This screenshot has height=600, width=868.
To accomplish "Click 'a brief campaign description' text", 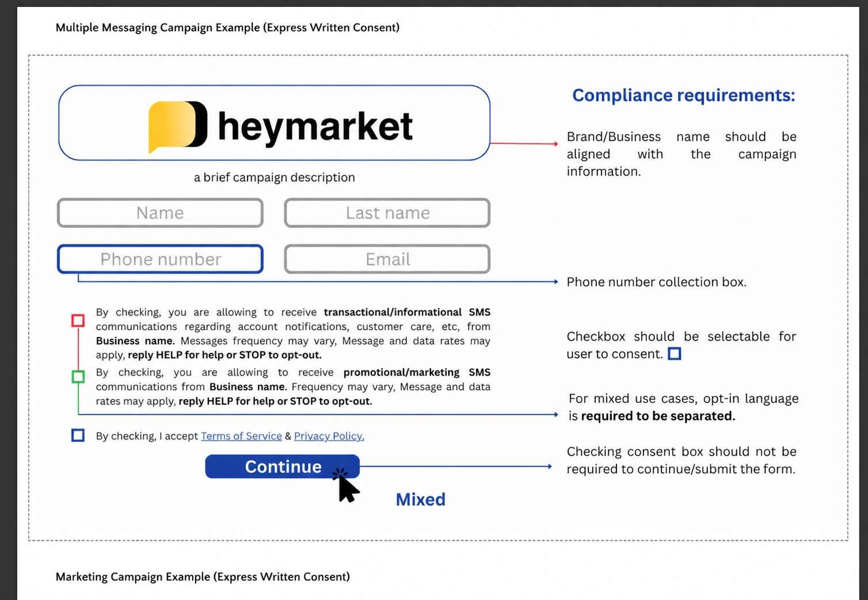I will tap(275, 177).
